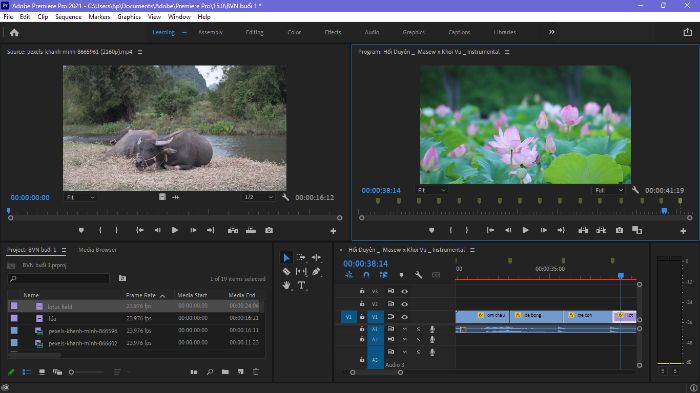Click New Item icon in Project panel

(x=241, y=372)
